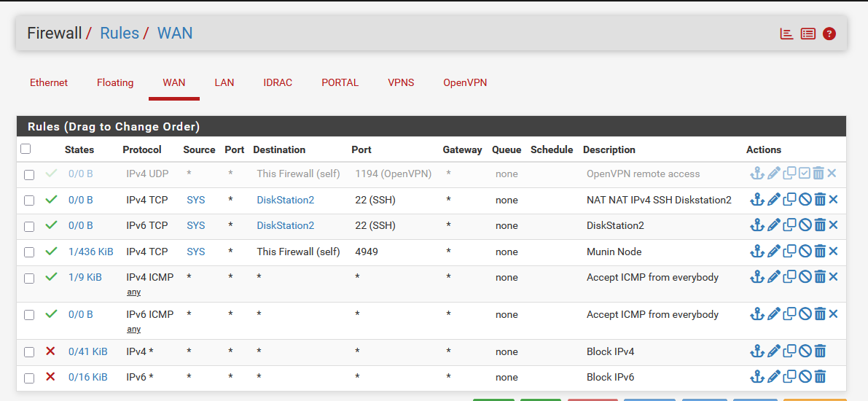This screenshot has height=401, width=868.
Task: Delete the IPv4 Accept ICMP rule
Action: point(820,277)
